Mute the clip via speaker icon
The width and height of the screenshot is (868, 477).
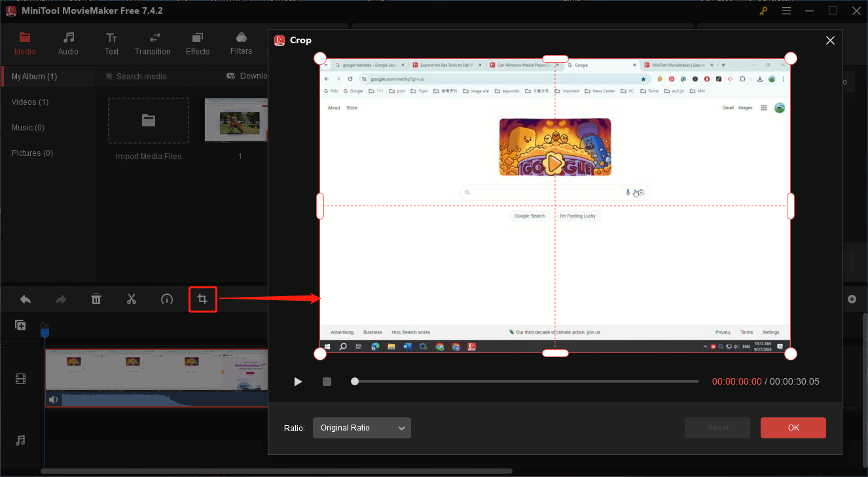(54, 399)
